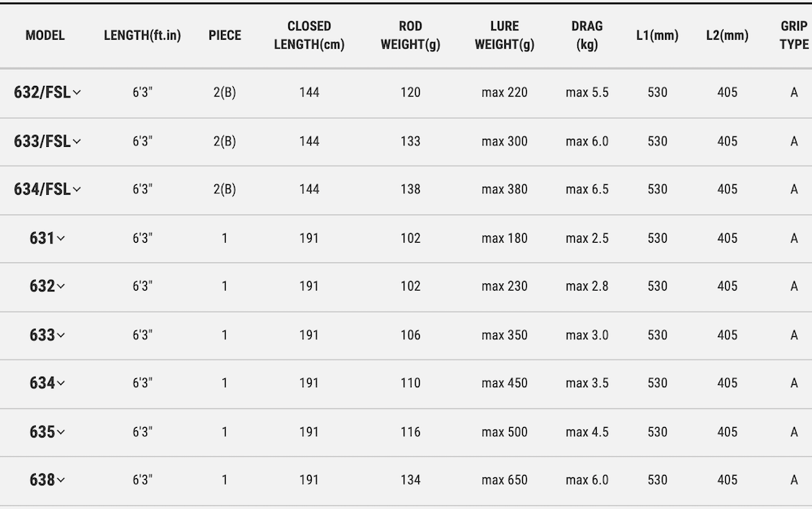The image size is (812, 509).
Task: Select the 638 model name link
Action: coord(42,480)
